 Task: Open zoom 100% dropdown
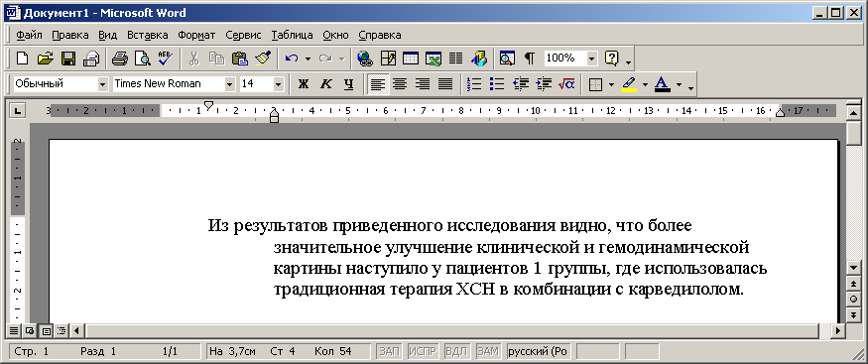pos(592,58)
